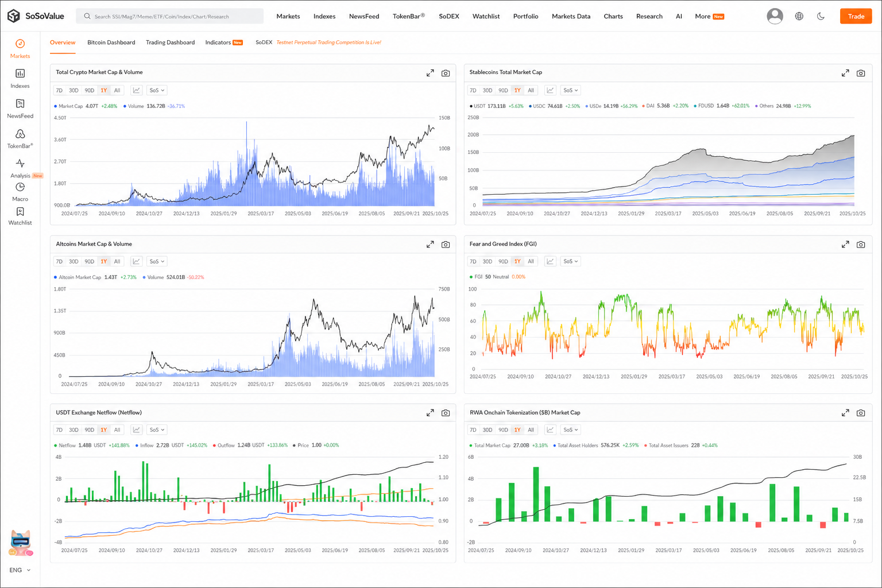The width and height of the screenshot is (882, 588).
Task: Open SoS dropdown in Stablecoins Total Market Cap
Action: [x=570, y=90]
